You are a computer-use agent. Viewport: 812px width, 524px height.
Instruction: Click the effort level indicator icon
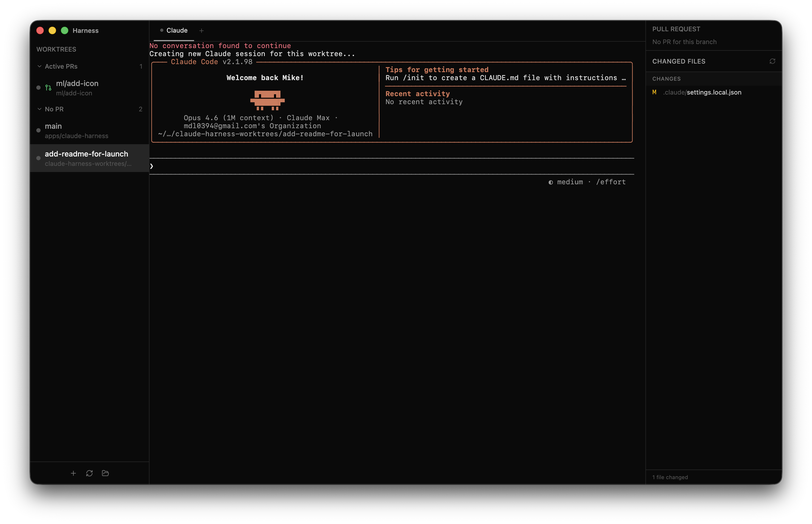(x=550, y=182)
